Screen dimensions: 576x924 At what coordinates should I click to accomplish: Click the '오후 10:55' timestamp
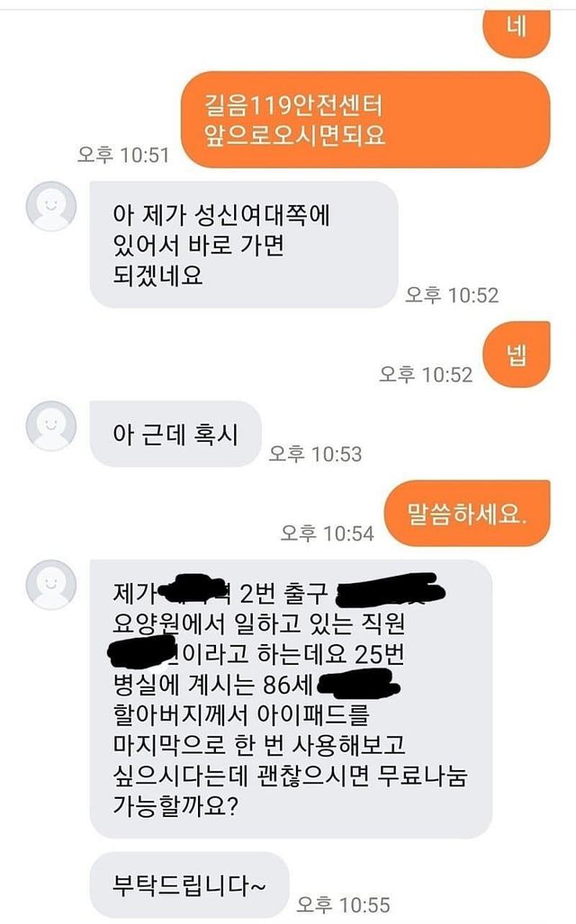point(343,904)
